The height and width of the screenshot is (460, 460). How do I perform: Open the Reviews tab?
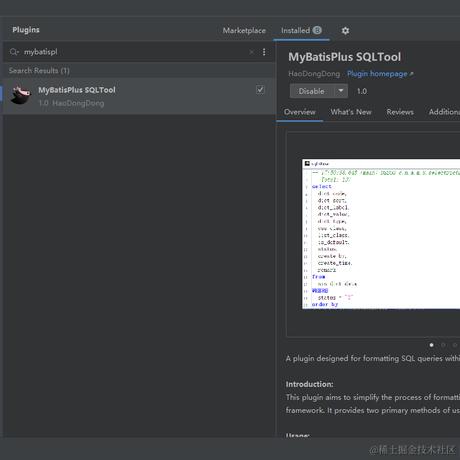click(x=400, y=112)
